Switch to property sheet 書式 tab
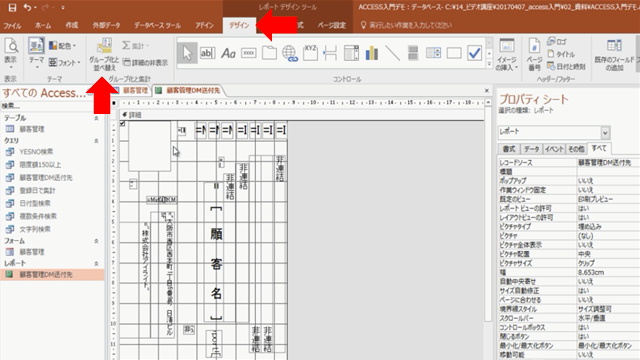The height and width of the screenshot is (360, 640). (x=509, y=149)
